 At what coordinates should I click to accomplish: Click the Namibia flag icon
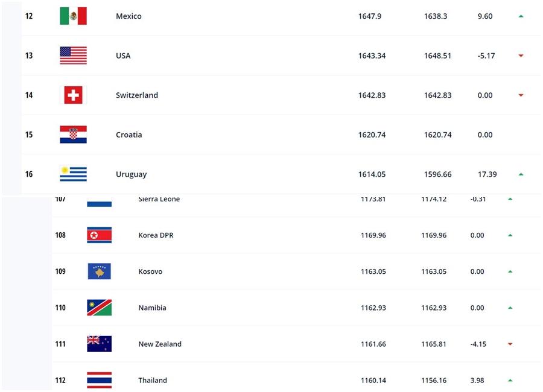click(100, 308)
